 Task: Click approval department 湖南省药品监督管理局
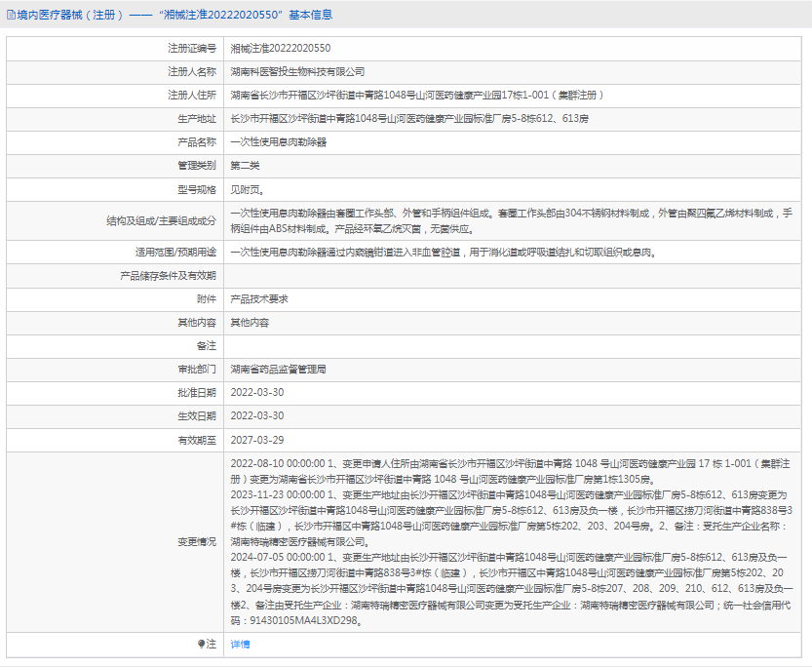pos(278,370)
